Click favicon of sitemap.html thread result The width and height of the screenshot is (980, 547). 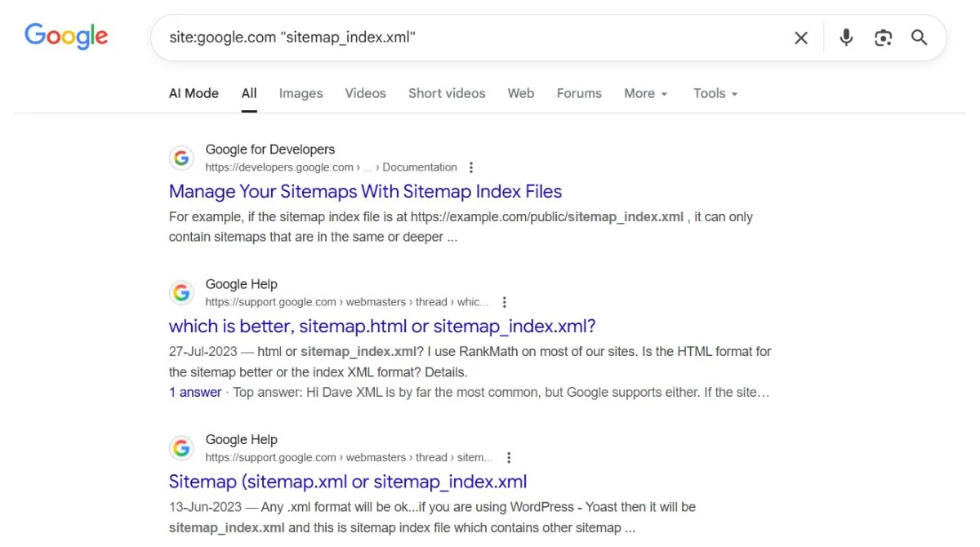coord(181,292)
